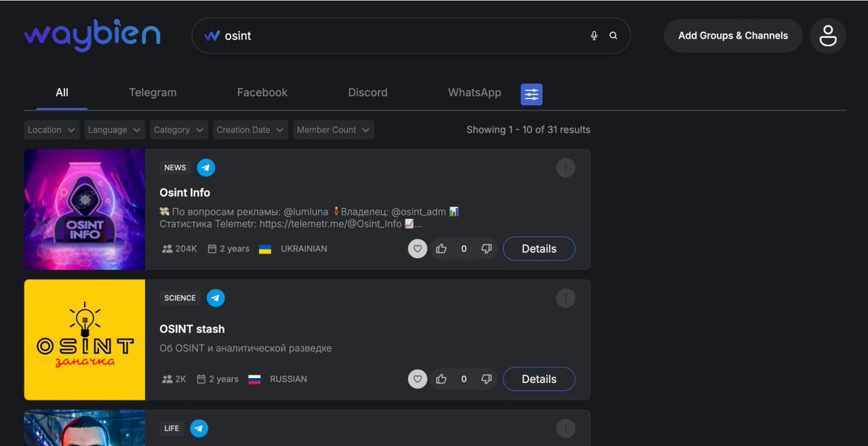The width and height of the screenshot is (868, 446).
Task: Click the like count on OSINT stash
Action: pyautogui.click(x=464, y=379)
